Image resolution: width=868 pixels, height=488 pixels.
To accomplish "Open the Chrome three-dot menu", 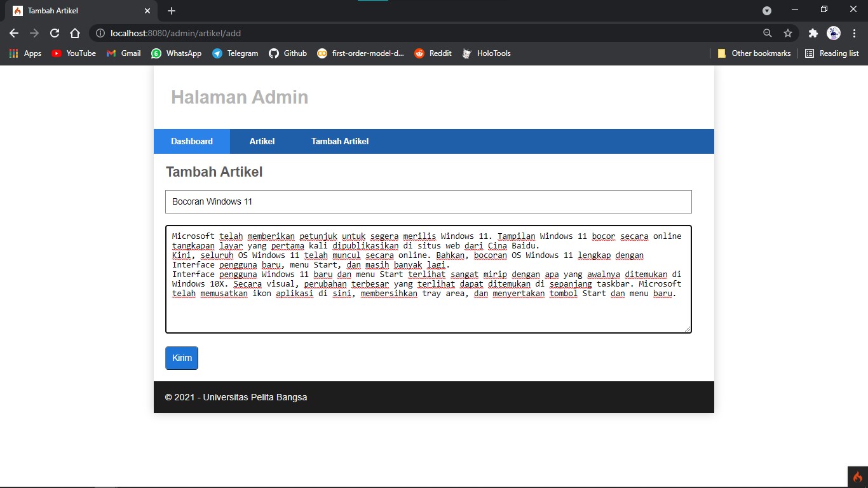I will (854, 32).
